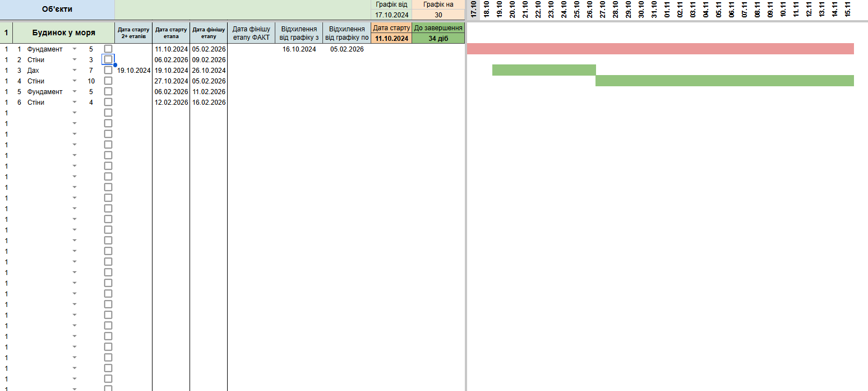Select the green Gantt bar for Дах

pyautogui.click(x=544, y=70)
